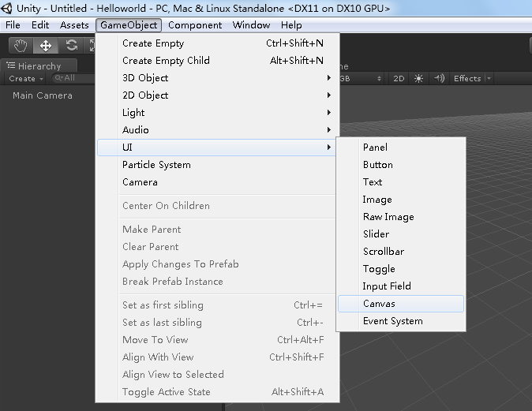The height and width of the screenshot is (411, 532).
Task: Open the Assets menu
Action: [x=74, y=25]
